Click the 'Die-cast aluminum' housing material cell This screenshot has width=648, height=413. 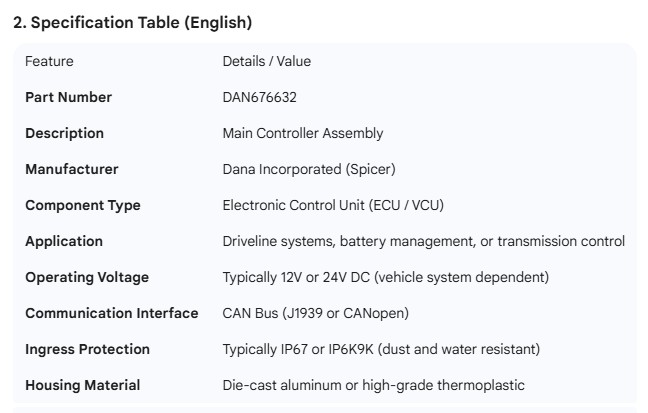pos(373,385)
